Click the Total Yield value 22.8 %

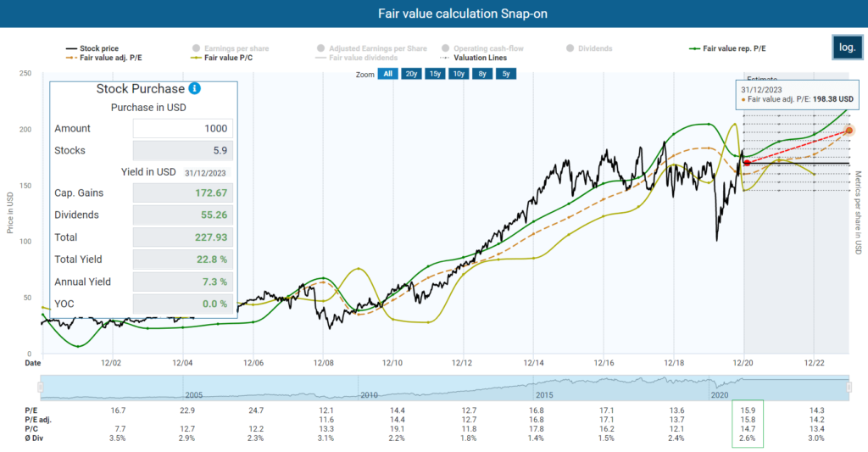(183, 259)
